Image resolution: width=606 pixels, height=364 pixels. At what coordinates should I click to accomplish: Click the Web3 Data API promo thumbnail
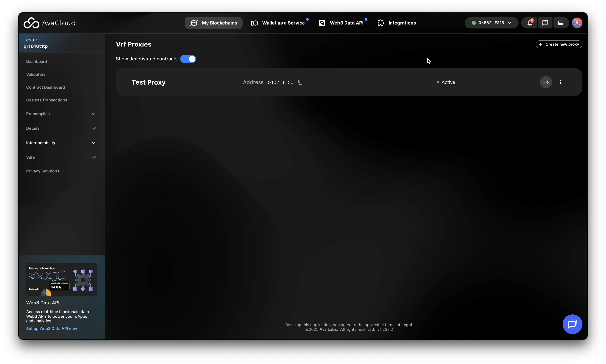click(x=61, y=279)
